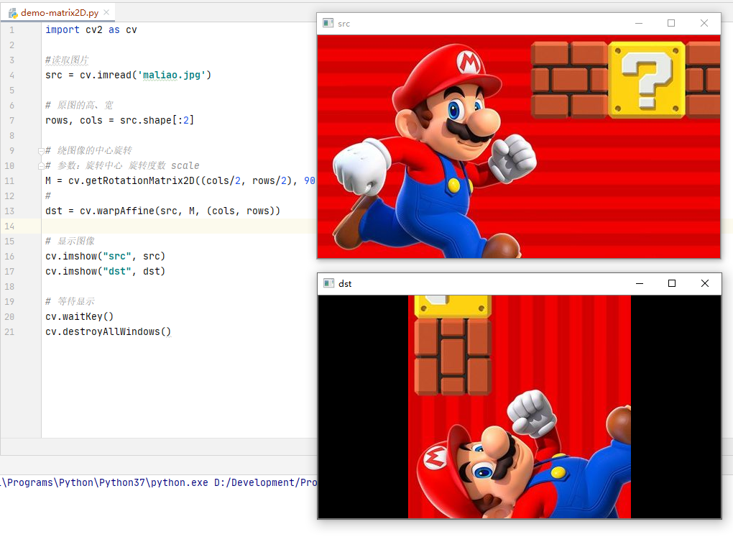Click the getRotationMatrix2D call on line 11
This screenshot has height=560, width=733.
[180, 181]
